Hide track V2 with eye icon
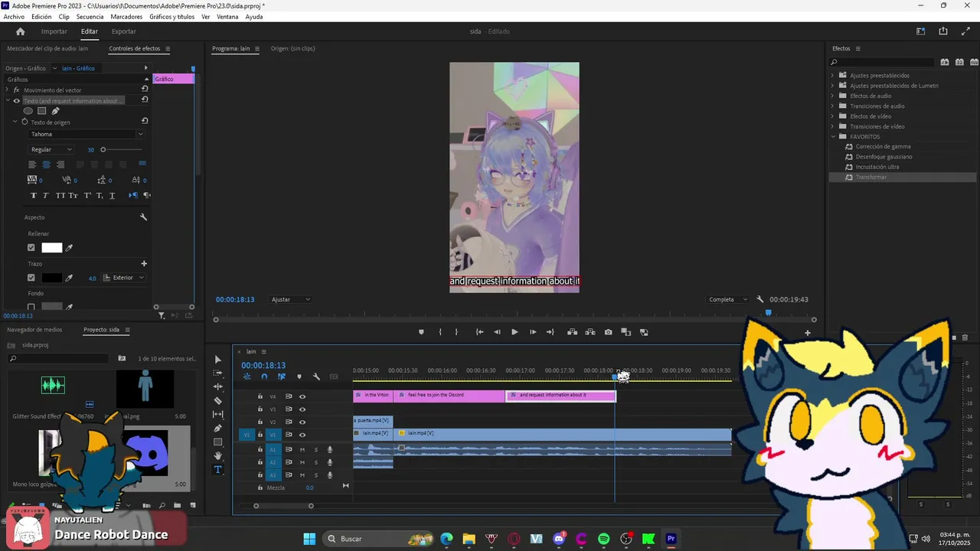 [302, 422]
